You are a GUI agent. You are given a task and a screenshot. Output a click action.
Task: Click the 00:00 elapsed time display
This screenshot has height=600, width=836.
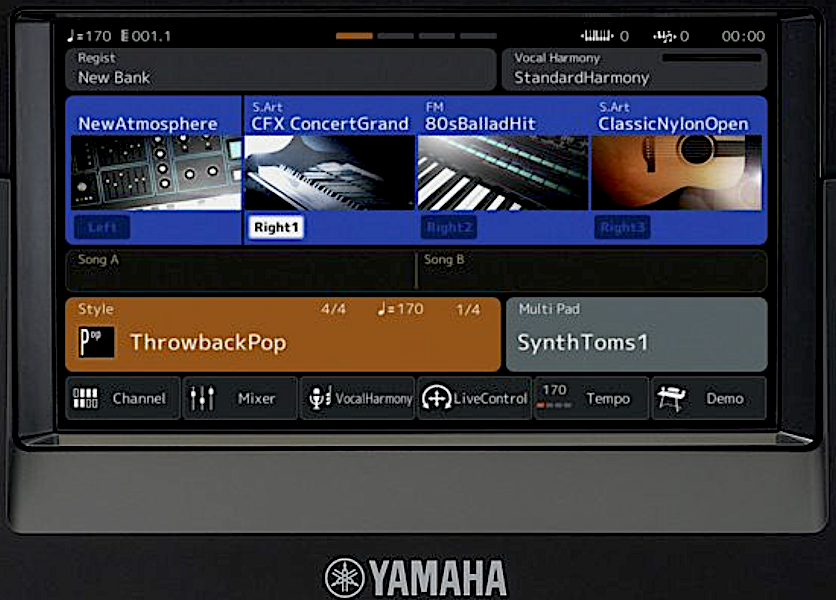pyautogui.click(x=743, y=36)
